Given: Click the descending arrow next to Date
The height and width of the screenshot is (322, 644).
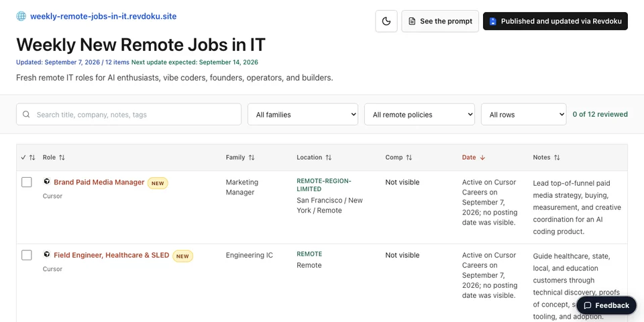Looking at the screenshot, I should [482, 157].
